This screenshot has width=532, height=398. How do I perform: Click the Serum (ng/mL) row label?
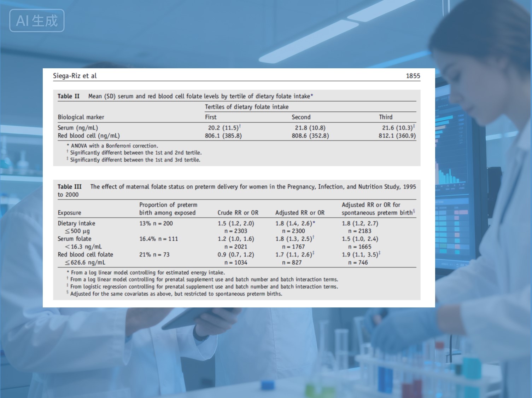point(78,128)
